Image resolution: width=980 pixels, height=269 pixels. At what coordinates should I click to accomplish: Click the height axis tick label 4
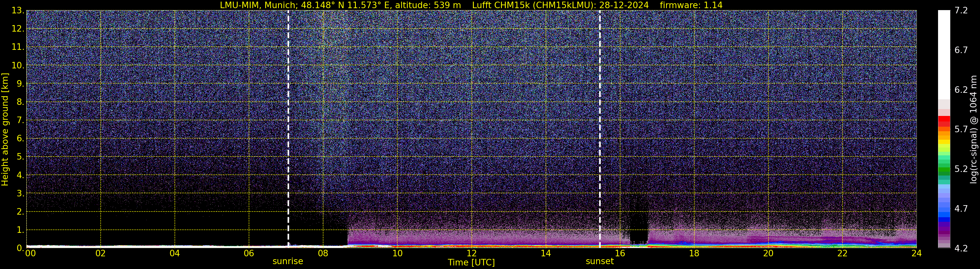click(x=20, y=175)
